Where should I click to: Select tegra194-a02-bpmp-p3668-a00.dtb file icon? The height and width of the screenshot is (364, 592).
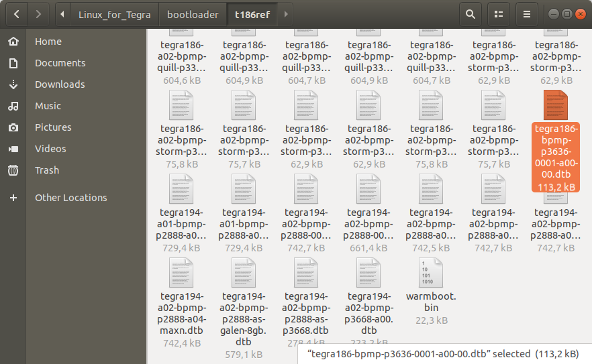point(368,273)
